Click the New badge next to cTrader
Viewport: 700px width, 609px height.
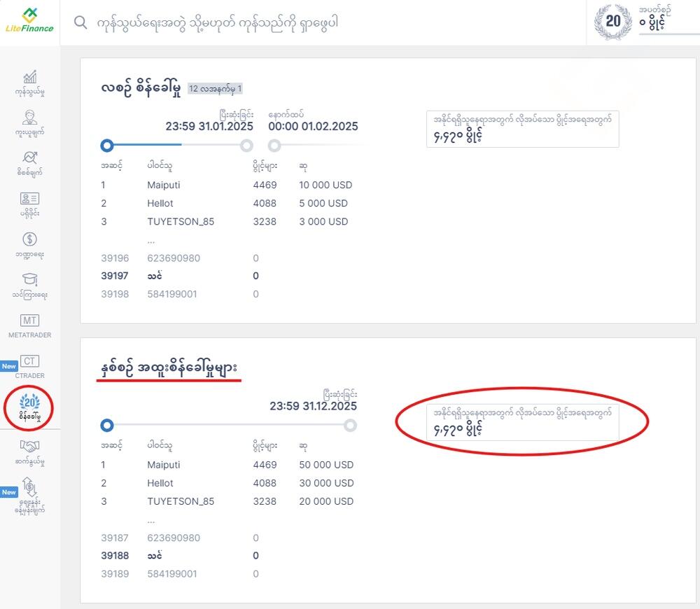pos(9,366)
